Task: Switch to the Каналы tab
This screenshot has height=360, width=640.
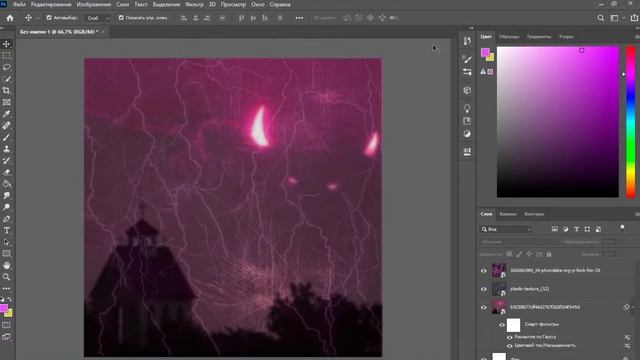Action: (508, 214)
